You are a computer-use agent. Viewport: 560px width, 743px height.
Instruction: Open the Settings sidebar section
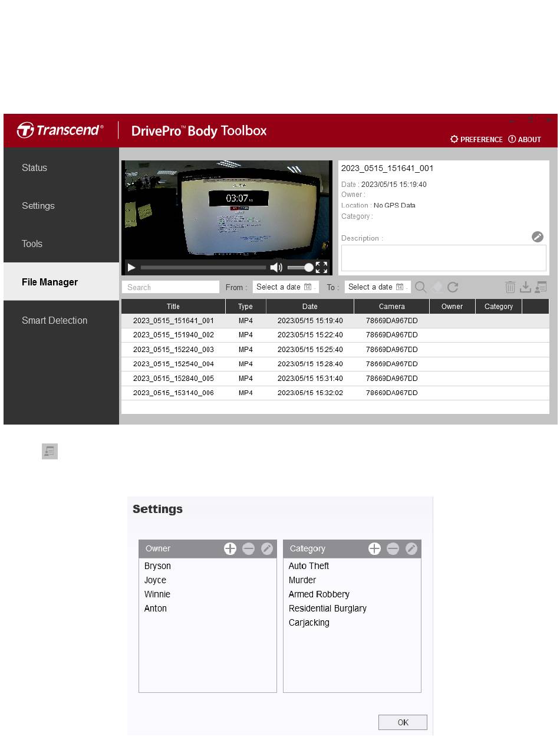pos(61,206)
